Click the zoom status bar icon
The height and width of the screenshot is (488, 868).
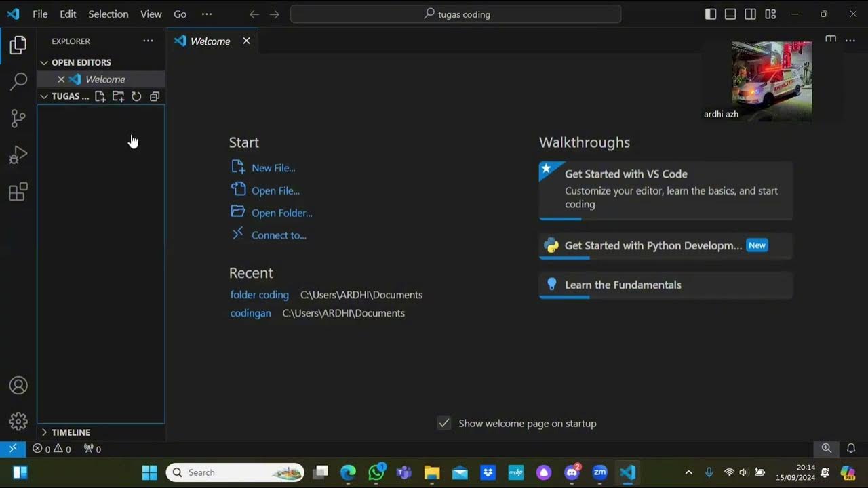click(827, 448)
